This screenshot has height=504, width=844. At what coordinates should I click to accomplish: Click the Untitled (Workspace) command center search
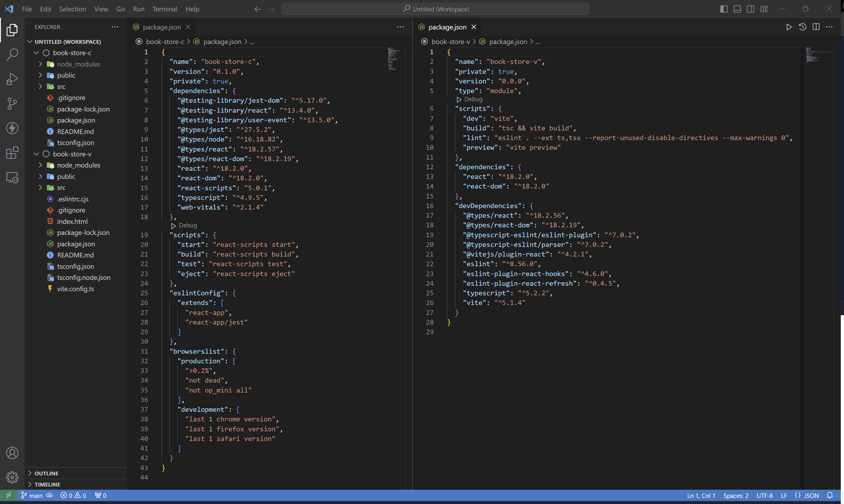tap(435, 9)
